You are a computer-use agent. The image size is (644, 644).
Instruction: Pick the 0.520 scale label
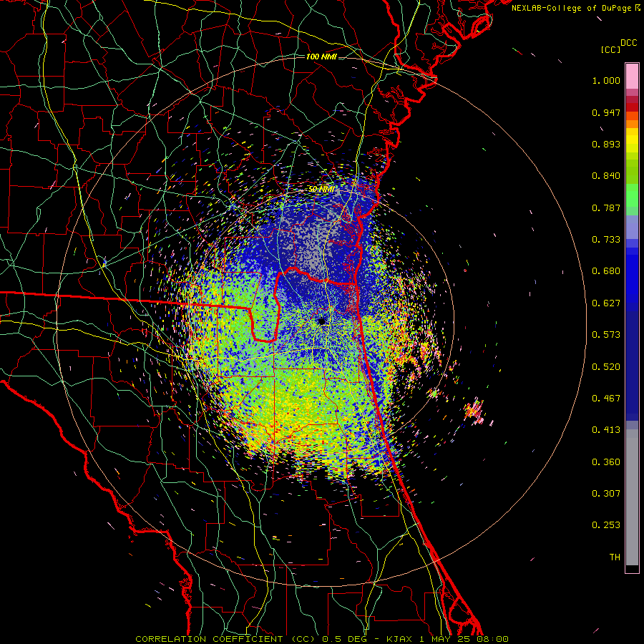(606, 367)
